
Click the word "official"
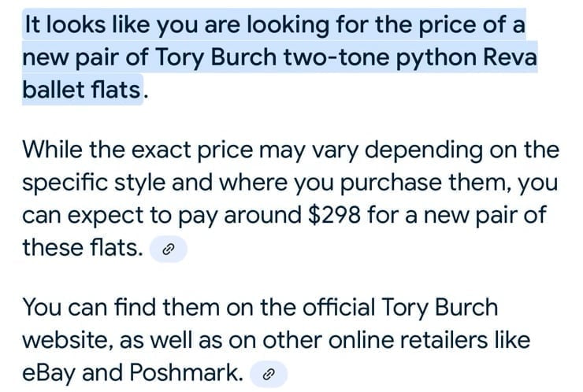tap(338, 308)
